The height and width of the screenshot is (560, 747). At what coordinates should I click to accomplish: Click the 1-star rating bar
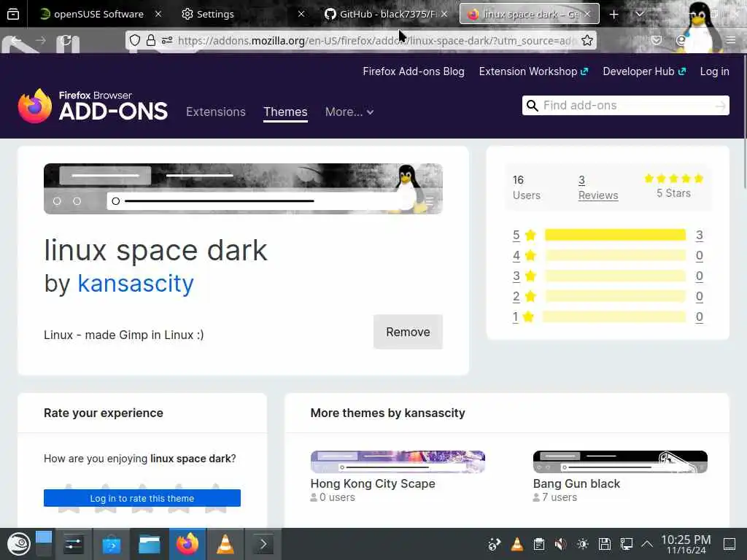(614, 316)
